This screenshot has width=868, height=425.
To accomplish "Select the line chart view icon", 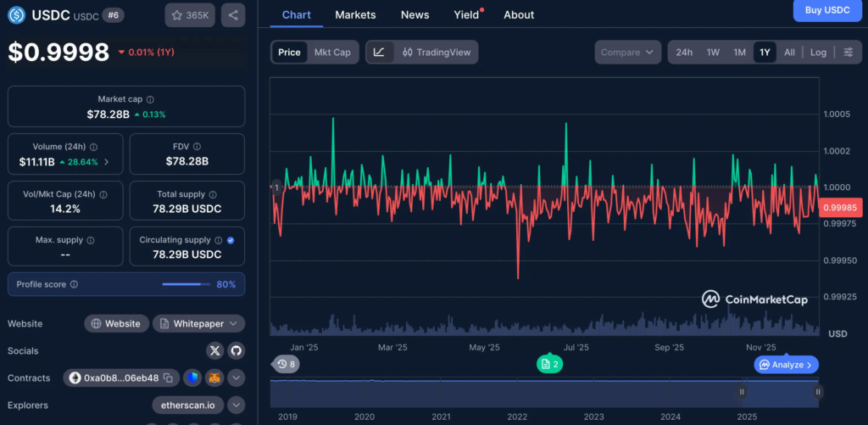I will point(379,52).
